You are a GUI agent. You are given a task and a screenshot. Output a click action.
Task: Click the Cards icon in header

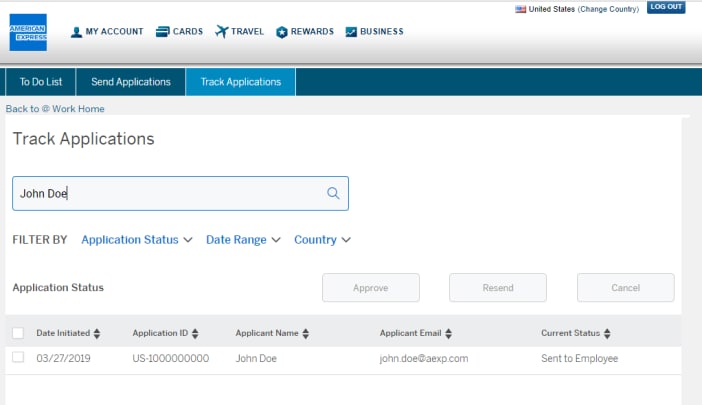pyautogui.click(x=163, y=32)
